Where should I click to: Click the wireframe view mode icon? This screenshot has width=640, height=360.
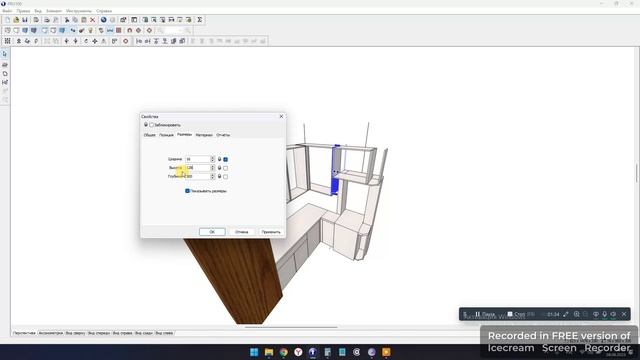(x=8, y=30)
